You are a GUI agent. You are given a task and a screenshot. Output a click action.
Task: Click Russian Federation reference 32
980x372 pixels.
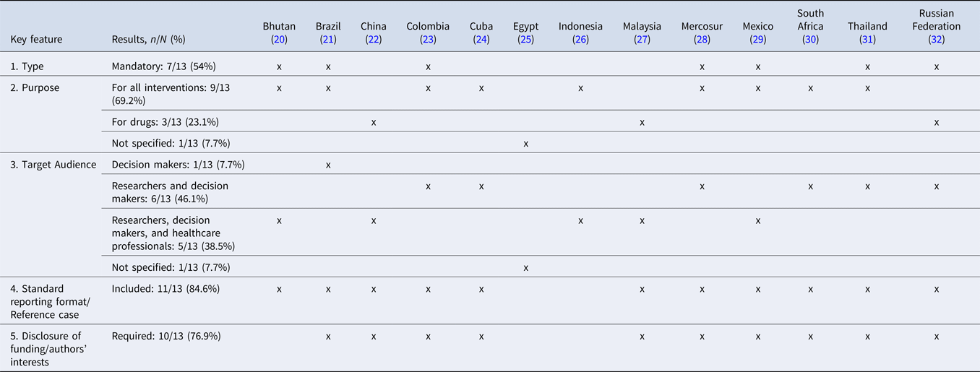936,40
